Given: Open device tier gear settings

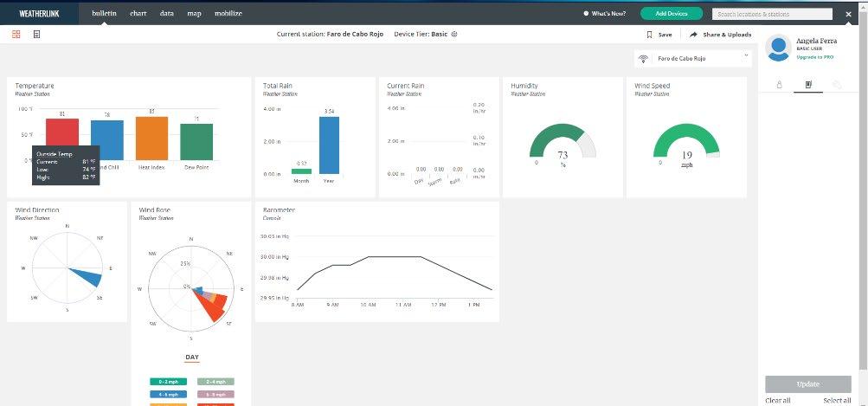Looking at the screenshot, I should (454, 35).
